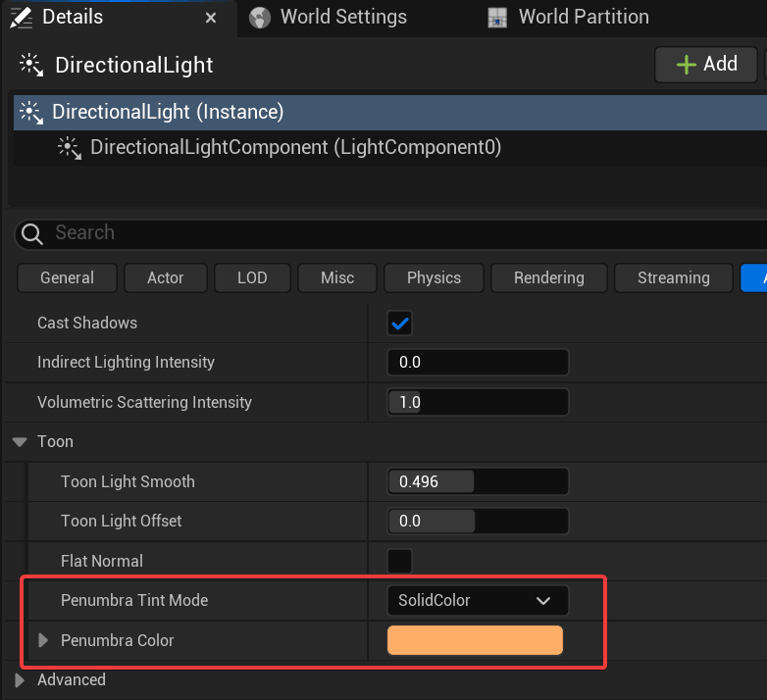Click the Details panel pencil icon
The image size is (767, 700).
coord(21,18)
